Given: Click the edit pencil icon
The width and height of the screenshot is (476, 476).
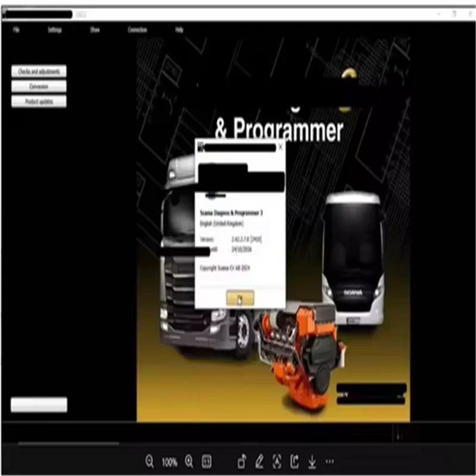Looking at the screenshot, I should pyautogui.click(x=259, y=461).
